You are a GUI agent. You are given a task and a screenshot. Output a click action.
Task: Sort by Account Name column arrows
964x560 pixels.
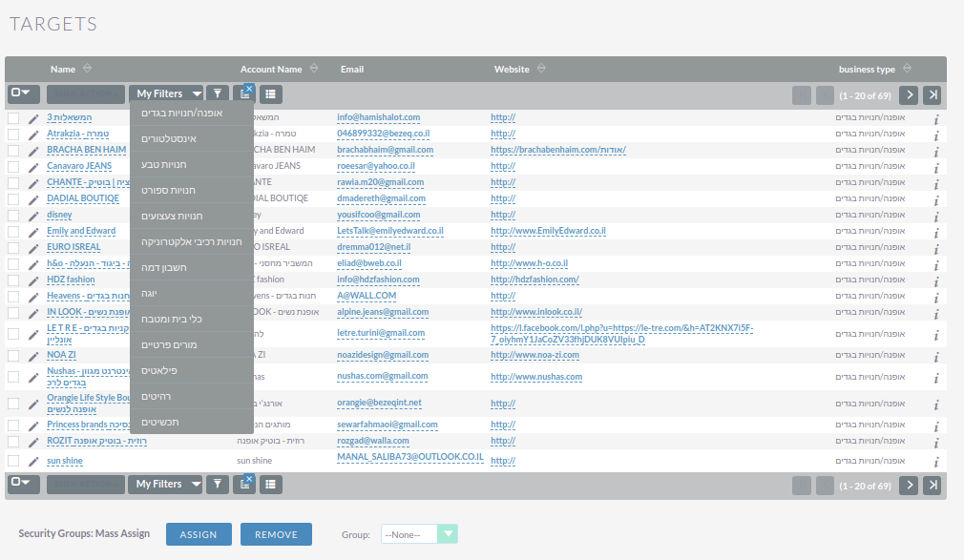coord(314,69)
